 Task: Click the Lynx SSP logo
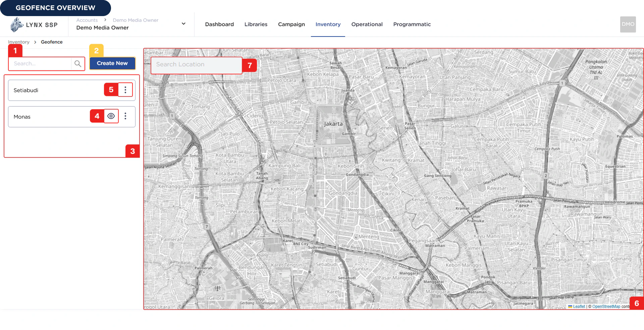pos(34,24)
